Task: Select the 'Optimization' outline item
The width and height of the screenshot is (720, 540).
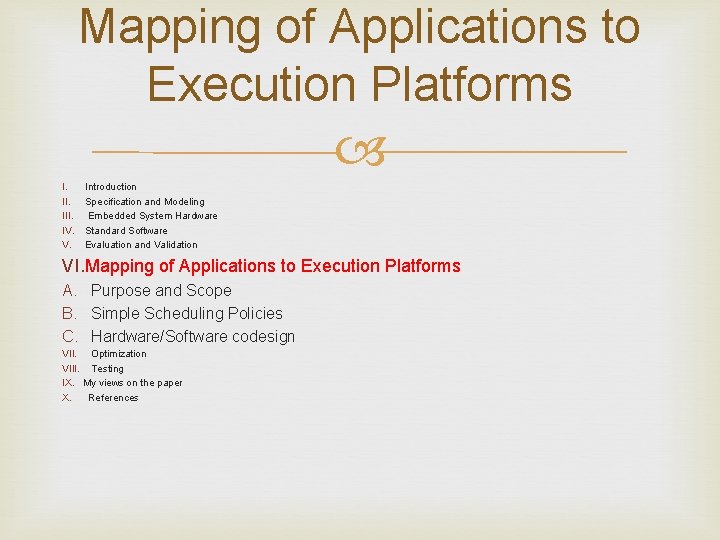Action: tap(118, 354)
